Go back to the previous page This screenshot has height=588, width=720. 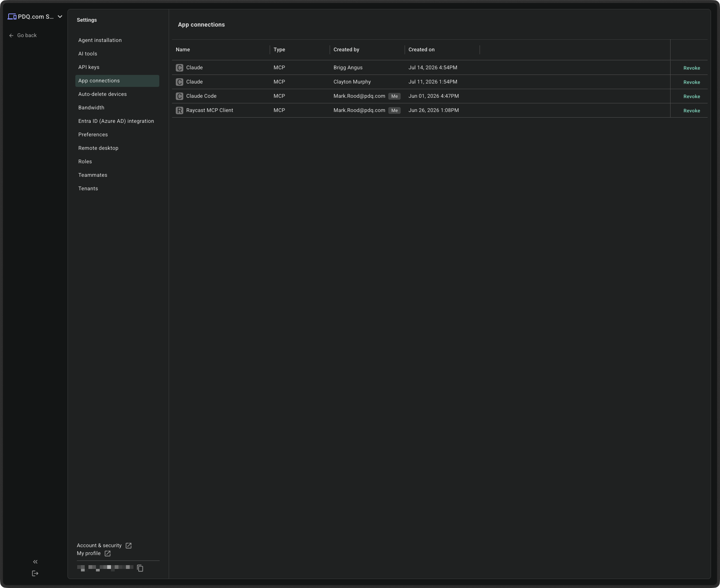[x=23, y=36]
